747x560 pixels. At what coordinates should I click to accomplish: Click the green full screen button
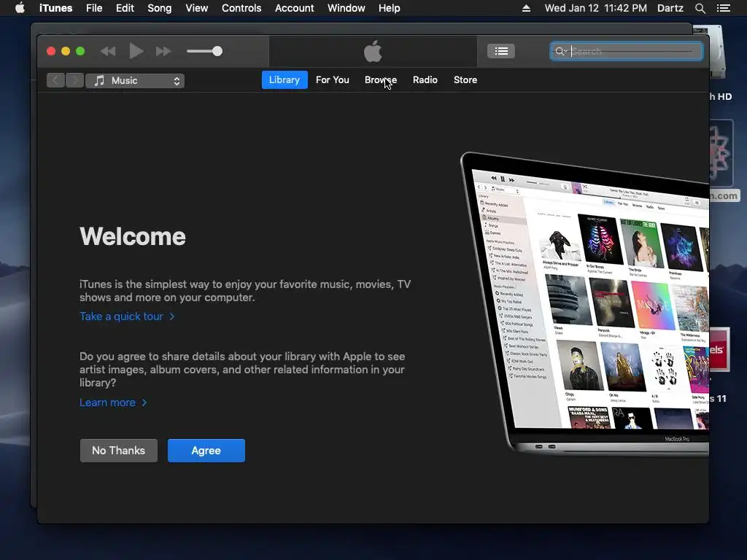tap(80, 52)
